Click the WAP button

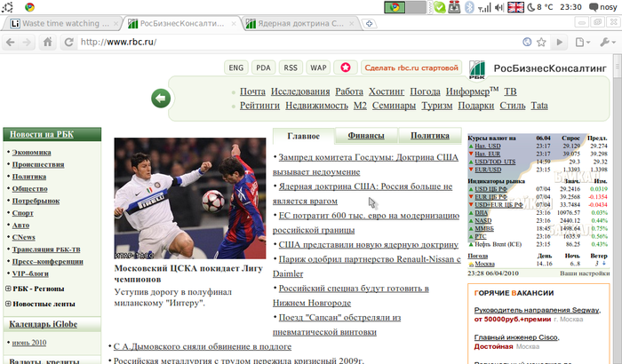coord(318,67)
